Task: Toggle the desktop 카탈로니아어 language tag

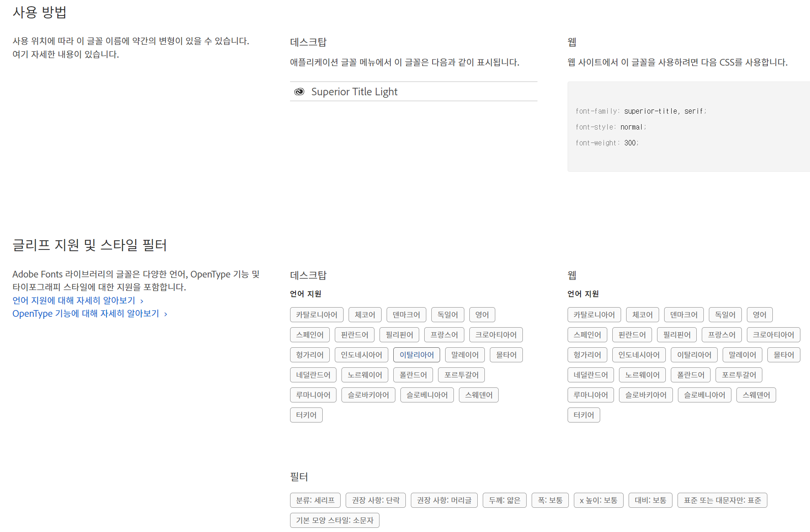Action: coord(316,315)
